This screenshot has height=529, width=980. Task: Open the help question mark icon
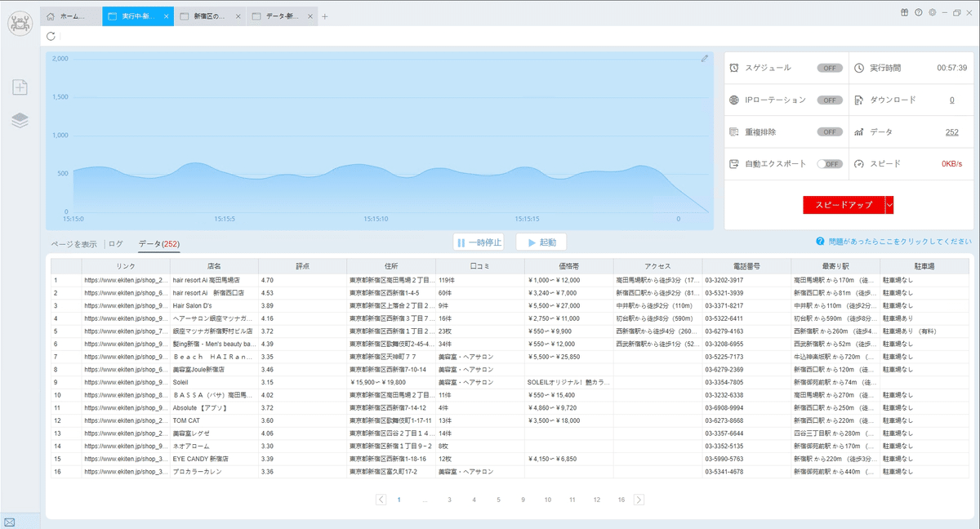pyautogui.click(x=918, y=12)
